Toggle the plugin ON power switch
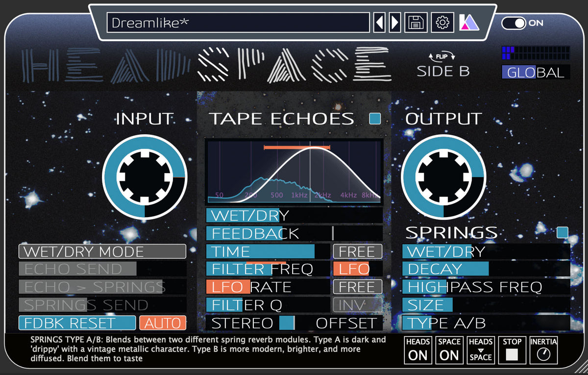Screen dimensions: 588x375 (x=514, y=23)
